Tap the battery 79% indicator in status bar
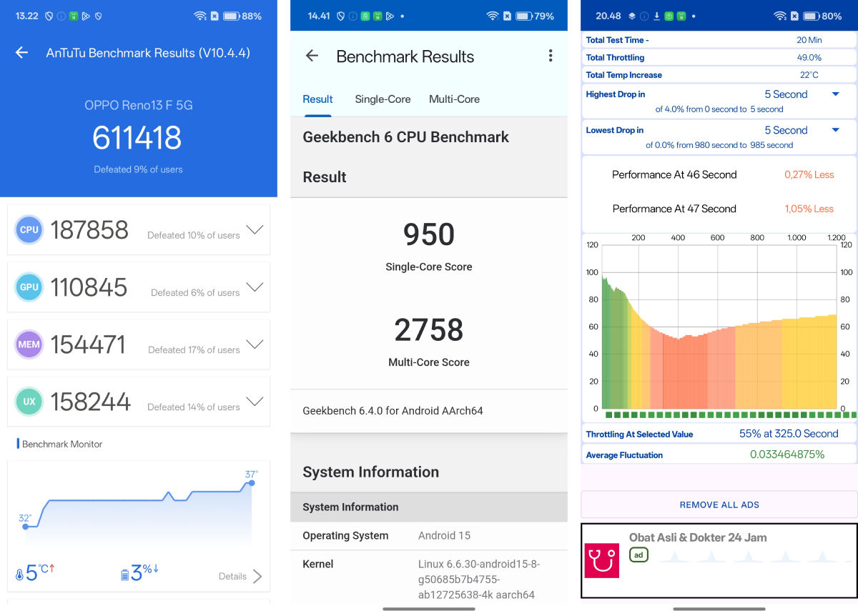 point(534,16)
